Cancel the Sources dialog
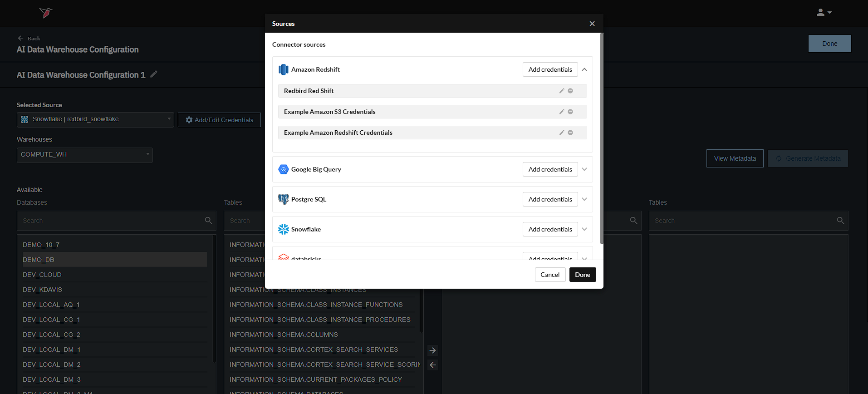 coord(550,275)
